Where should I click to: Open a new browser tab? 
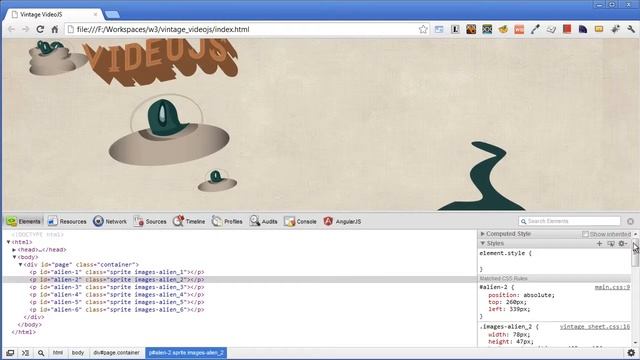tap(112, 15)
